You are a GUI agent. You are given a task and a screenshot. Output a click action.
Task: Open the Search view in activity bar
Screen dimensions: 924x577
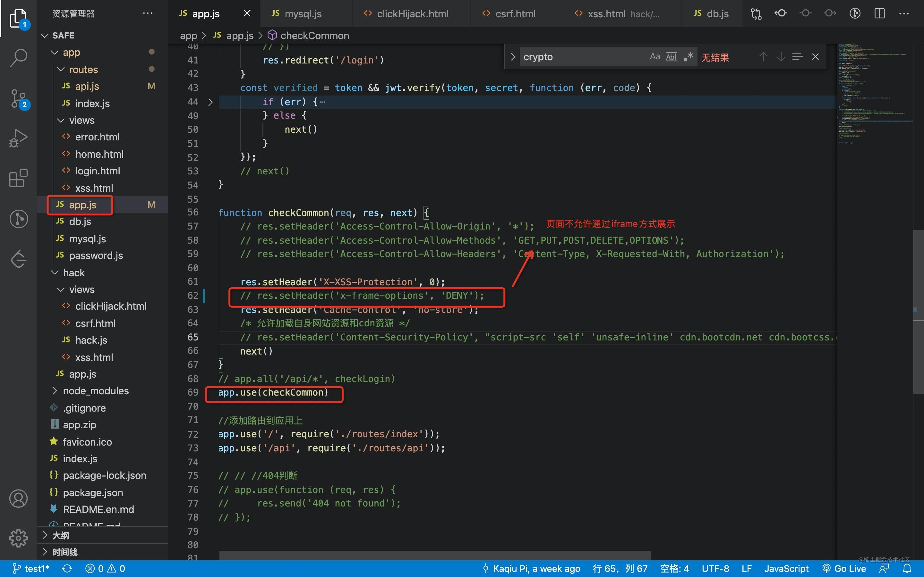coord(18,58)
